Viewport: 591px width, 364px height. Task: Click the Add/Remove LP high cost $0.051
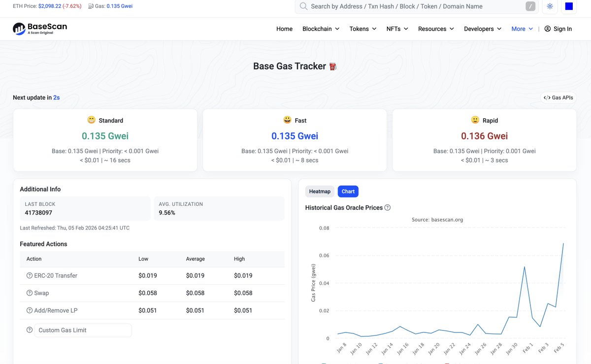click(x=243, y=310)
